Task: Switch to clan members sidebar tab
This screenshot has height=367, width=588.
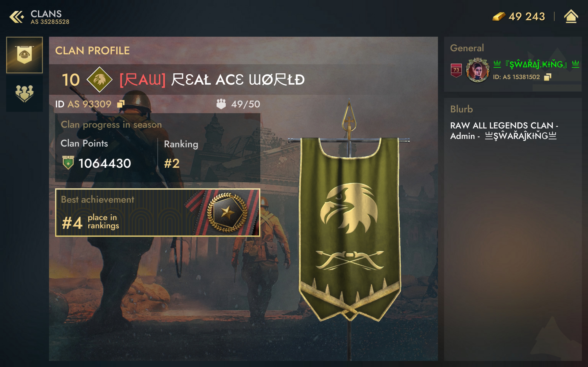Action: 24,93
